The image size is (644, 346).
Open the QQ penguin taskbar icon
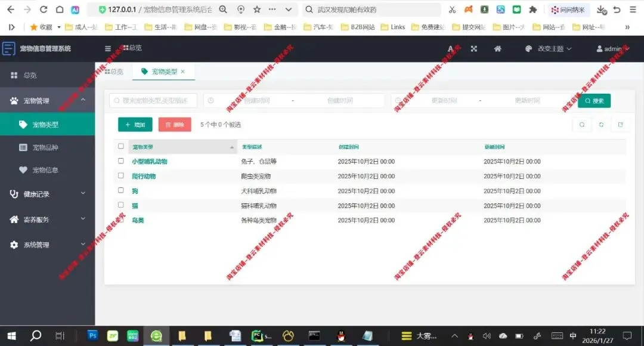pyautogui.click(x=341, y=336)
